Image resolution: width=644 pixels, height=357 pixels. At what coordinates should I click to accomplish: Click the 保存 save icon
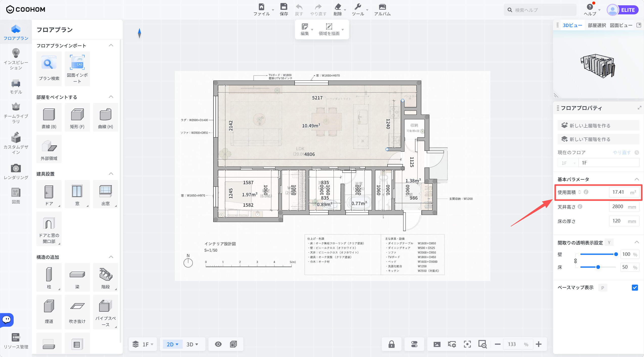click(284, 10)
